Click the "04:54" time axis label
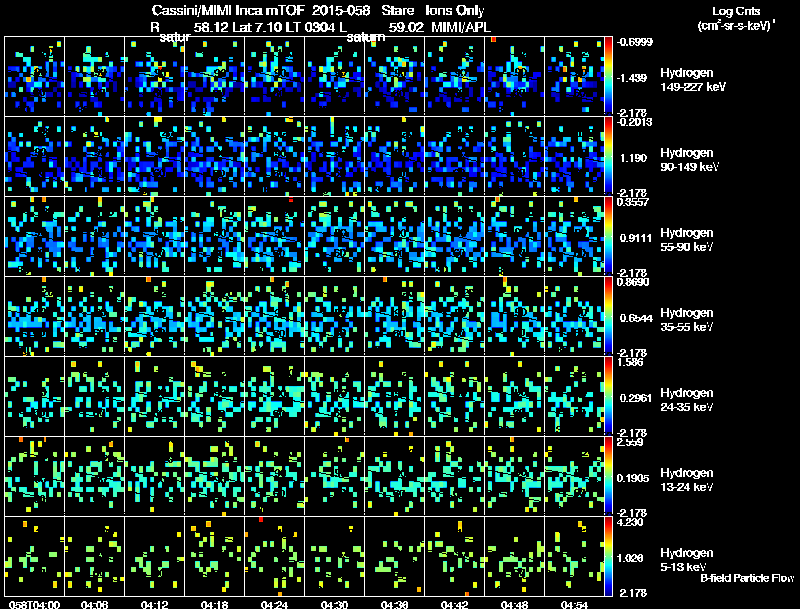 tap(574, 604)
